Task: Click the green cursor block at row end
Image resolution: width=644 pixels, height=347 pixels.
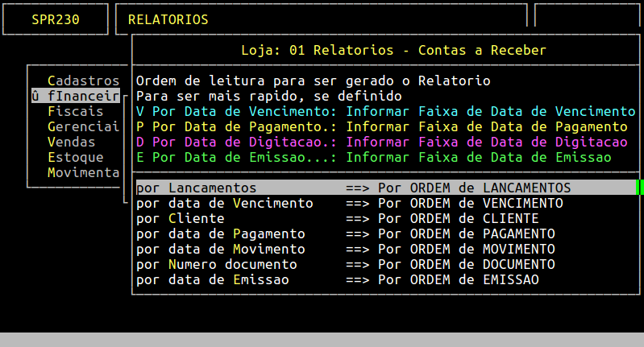Action: tap(639, 188)
